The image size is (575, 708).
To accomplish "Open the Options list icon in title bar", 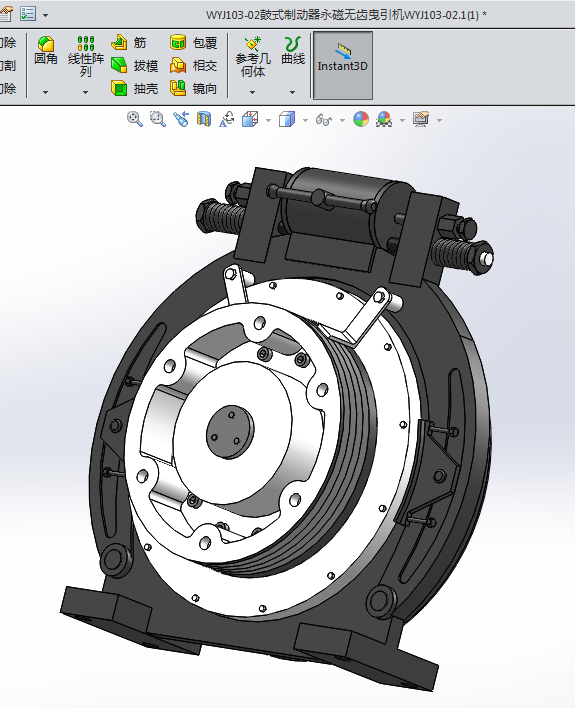I will click(x=28, y=14).
